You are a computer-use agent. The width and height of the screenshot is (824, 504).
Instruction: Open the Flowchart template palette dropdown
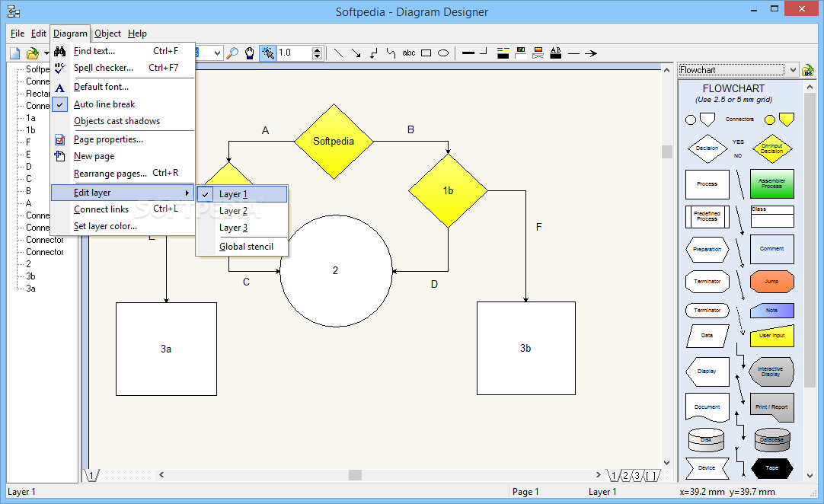tap(793, 70)
